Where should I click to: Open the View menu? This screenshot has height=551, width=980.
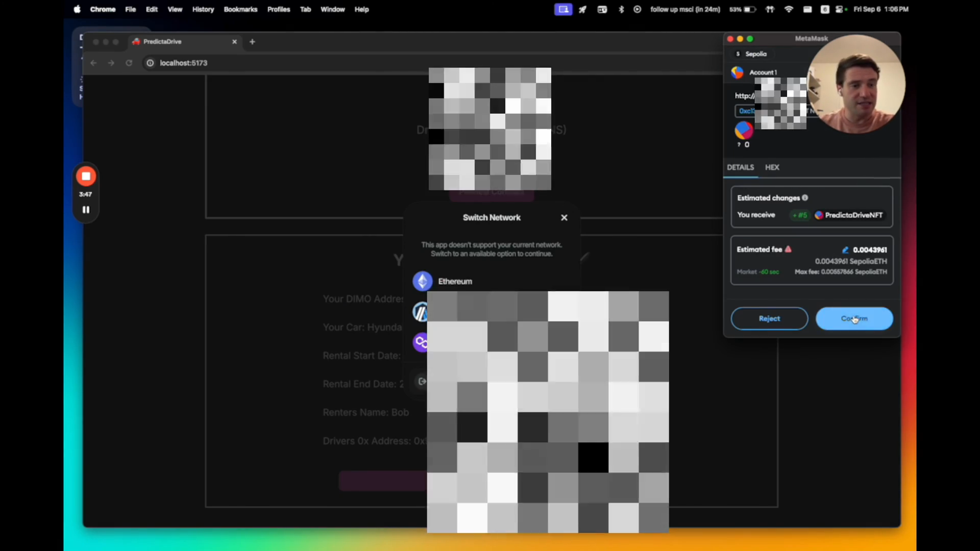175,9
